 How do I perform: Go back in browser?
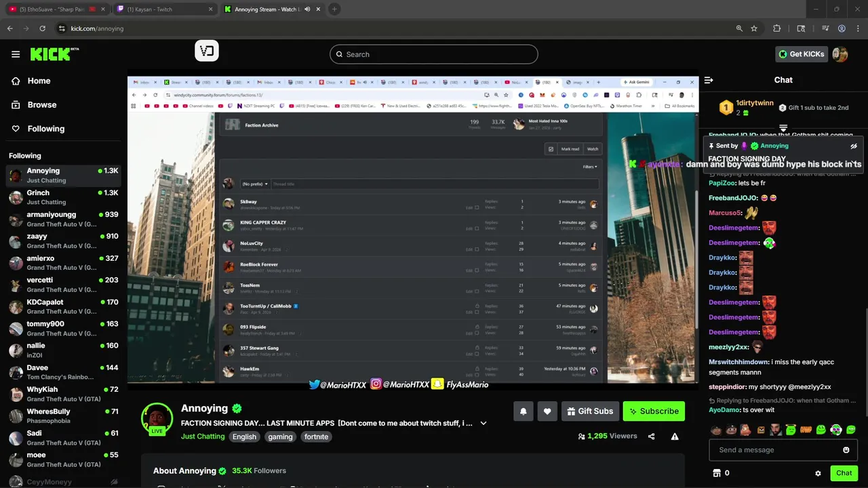coord(9,28)
